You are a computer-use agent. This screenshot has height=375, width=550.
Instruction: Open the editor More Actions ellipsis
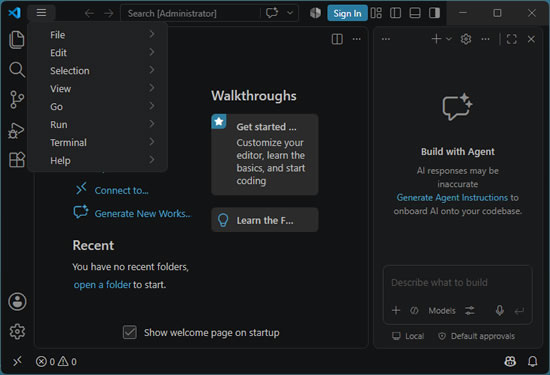coord(357,39)
